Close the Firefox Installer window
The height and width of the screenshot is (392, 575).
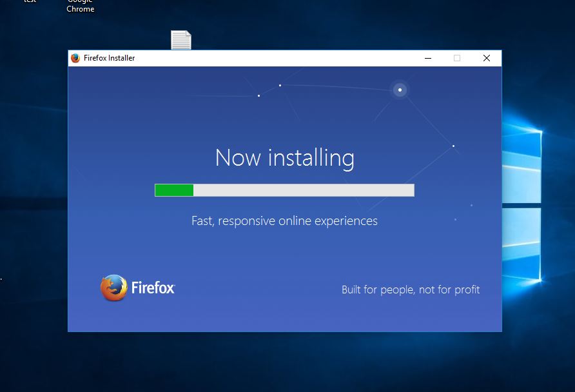[487, 58]
